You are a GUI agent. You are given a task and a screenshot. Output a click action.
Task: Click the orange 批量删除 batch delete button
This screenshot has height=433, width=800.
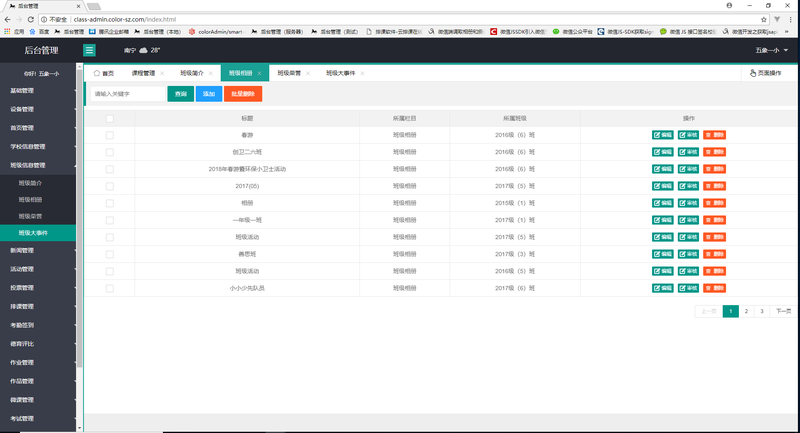click(243, 94)
